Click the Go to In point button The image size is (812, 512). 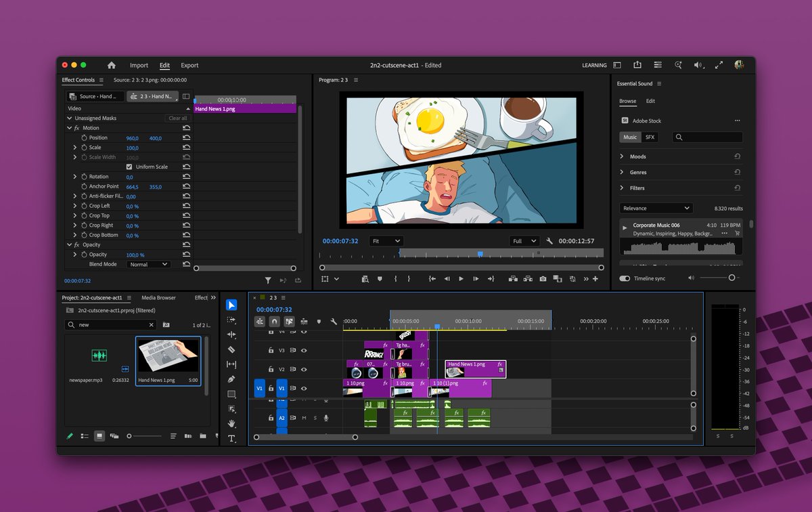(x=431, y=278)
